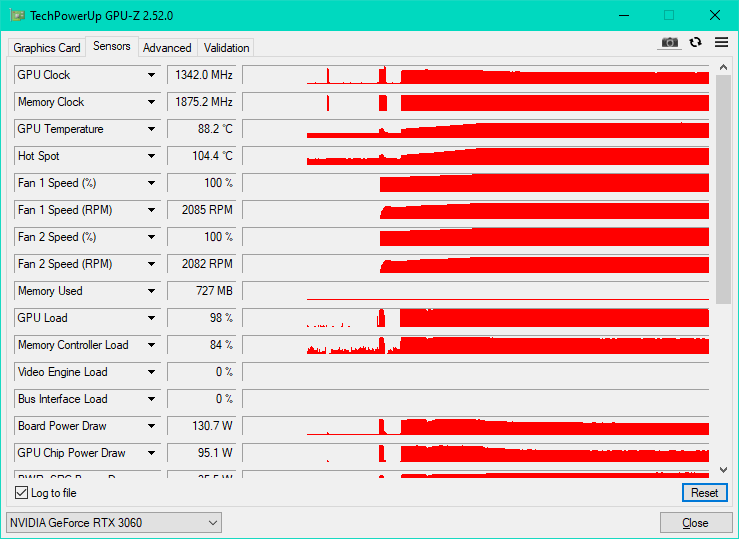This screenshot has height=539, width=739.
Task: Open the Advanced tab
Action: click(x=167, y=48)
